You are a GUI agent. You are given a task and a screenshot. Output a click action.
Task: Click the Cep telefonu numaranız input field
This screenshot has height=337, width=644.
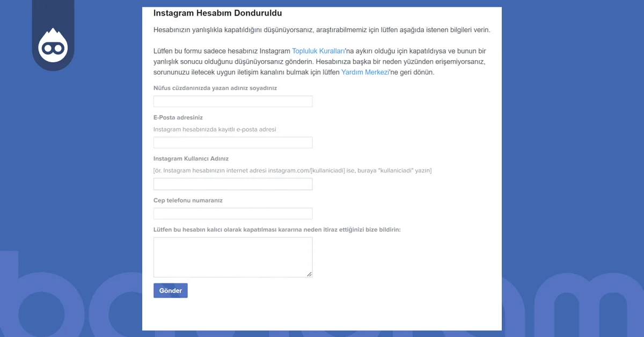[232, 213]
